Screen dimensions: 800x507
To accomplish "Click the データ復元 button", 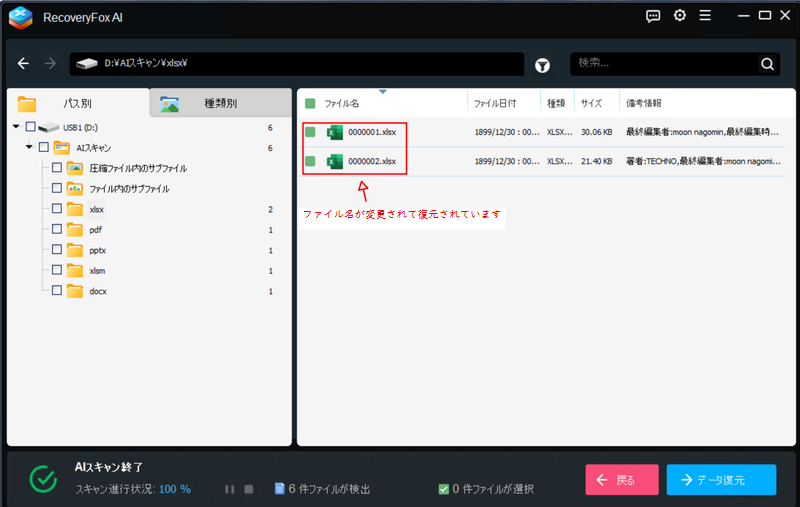I will coord(721,480).
